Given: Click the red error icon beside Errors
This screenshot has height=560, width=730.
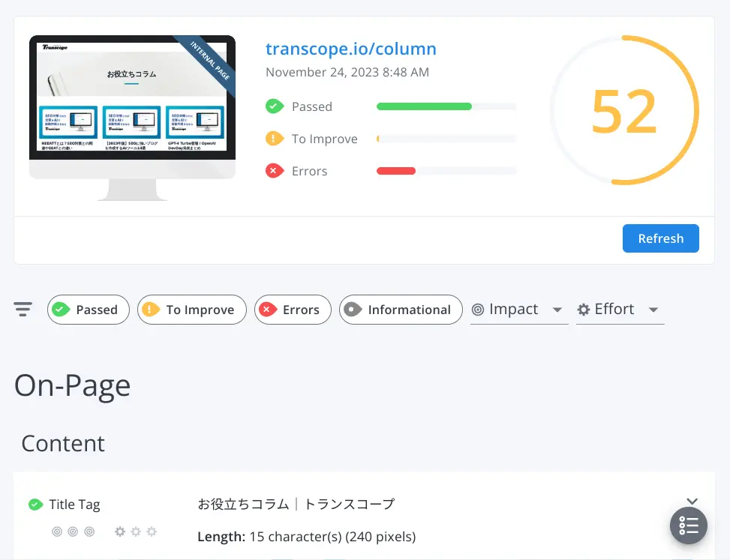Looking at the screenshot, I should 275,171.
